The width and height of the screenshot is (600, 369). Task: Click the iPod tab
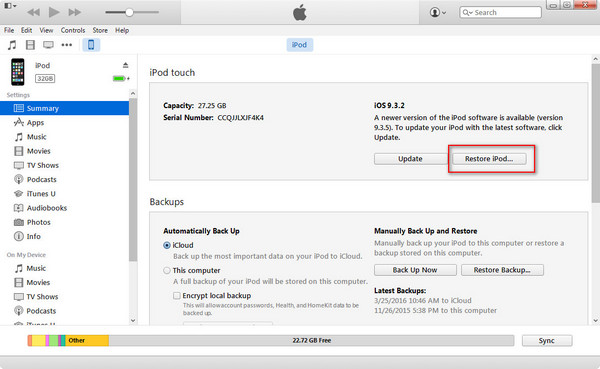(x=299, y=45)
